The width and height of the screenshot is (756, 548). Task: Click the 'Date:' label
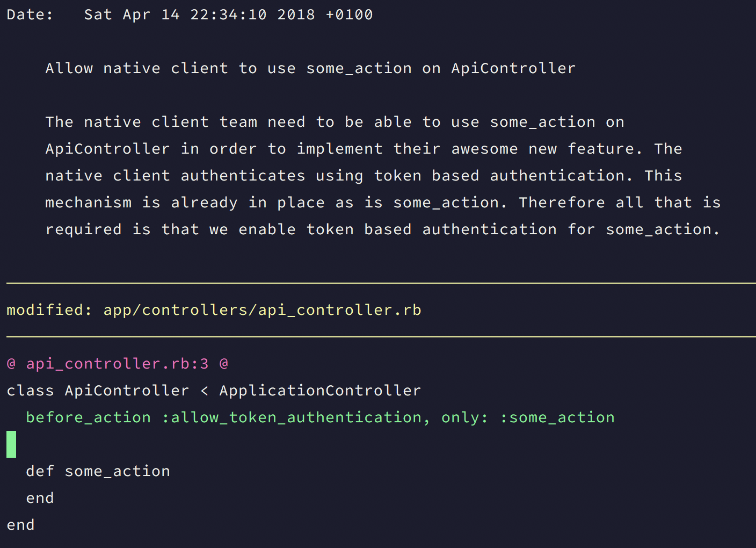click(x=30, y=15)
